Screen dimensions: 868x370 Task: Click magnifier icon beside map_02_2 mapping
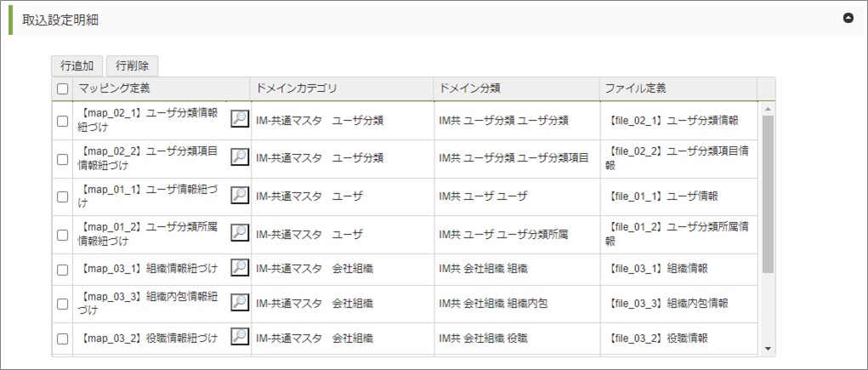click(x=240, y=157)
